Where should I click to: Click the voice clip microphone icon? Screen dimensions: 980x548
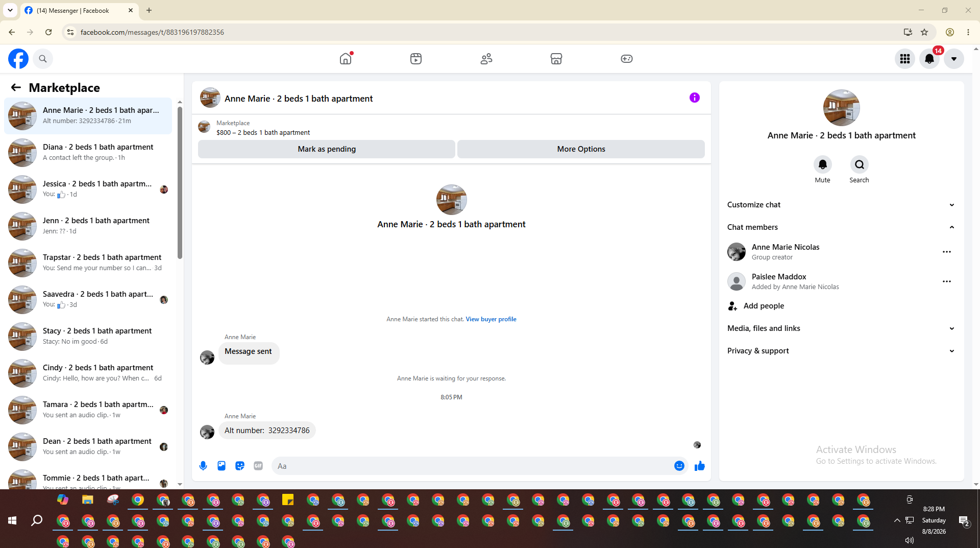(203, 466)
